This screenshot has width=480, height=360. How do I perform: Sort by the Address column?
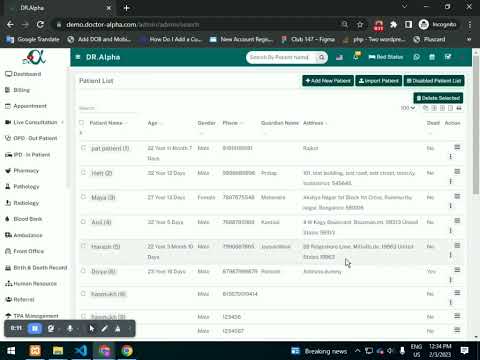[x=313, y=123]
